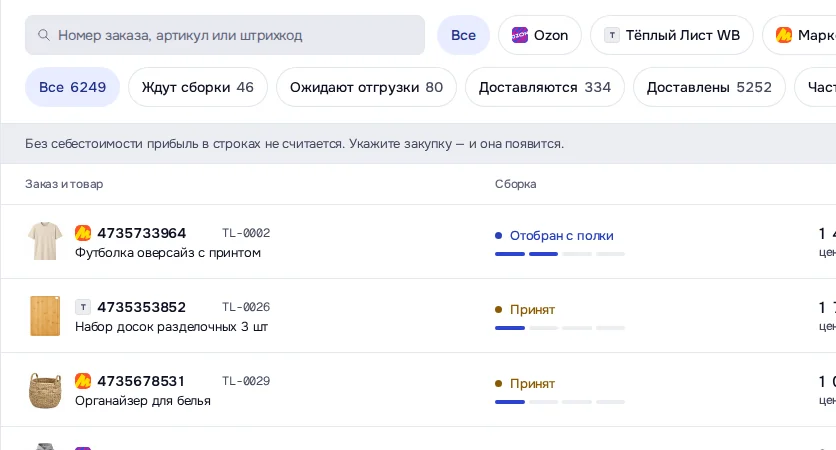Click the Ozon logo icon
836x450 pixels.
point(519,35)
